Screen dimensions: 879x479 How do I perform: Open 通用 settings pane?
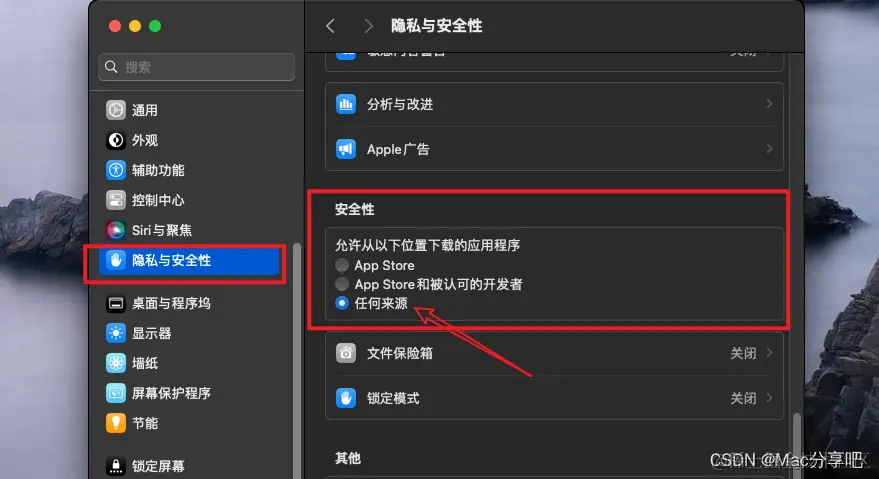pyautogui.click(x=191, y=110)
